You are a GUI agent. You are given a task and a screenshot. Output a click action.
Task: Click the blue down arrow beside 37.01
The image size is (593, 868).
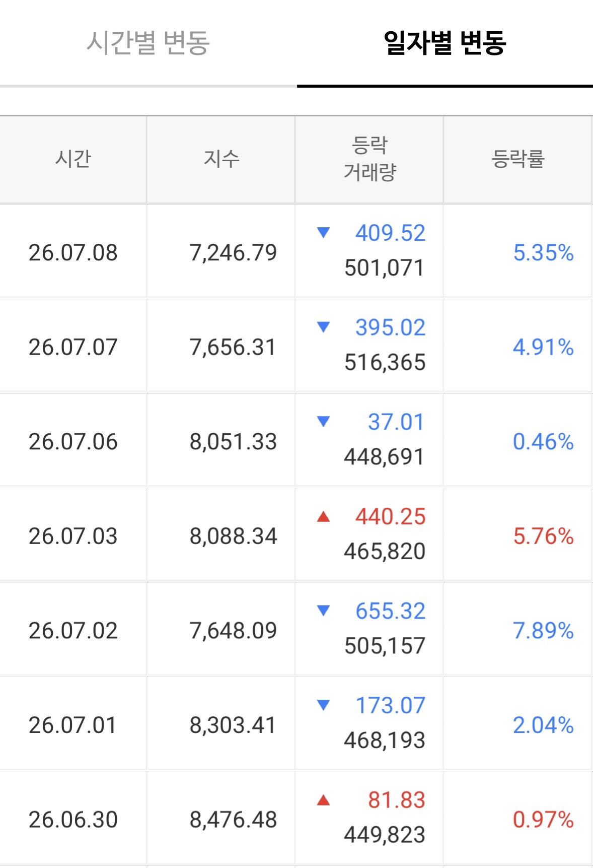(x=324, y=422)
